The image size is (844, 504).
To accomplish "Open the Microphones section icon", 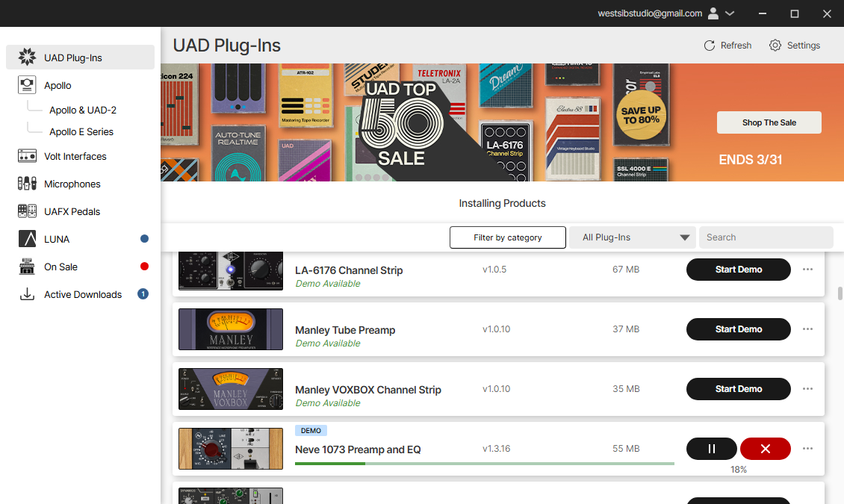I will (x=27, y=184).
